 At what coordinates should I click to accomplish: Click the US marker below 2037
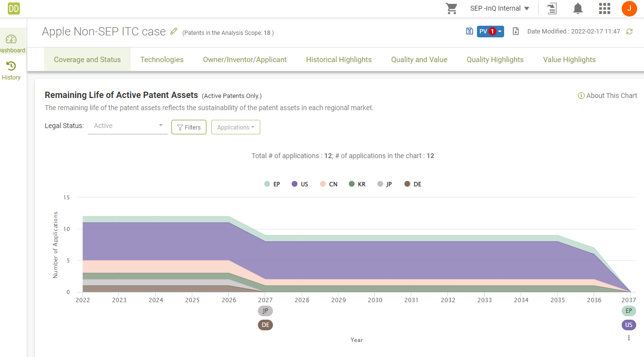(x=628, y=325)
